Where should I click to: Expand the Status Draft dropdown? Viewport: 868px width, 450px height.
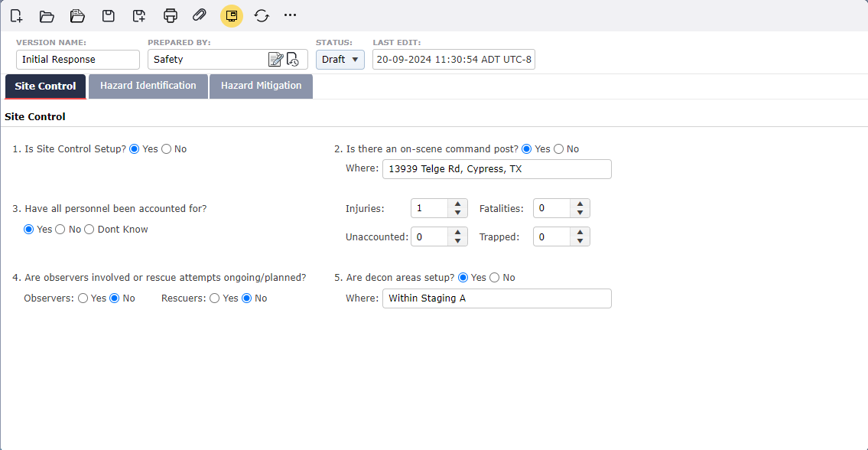pyautogui.click(x=340, y=59)
